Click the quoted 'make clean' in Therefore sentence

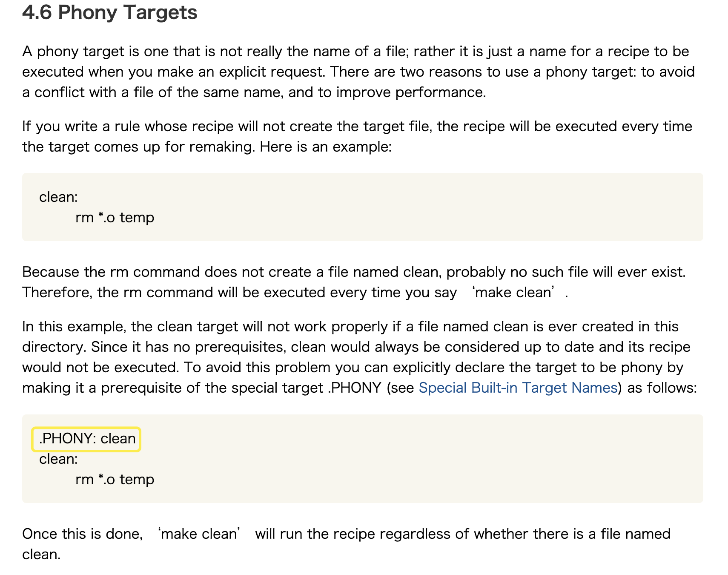(x=513, y=293)
